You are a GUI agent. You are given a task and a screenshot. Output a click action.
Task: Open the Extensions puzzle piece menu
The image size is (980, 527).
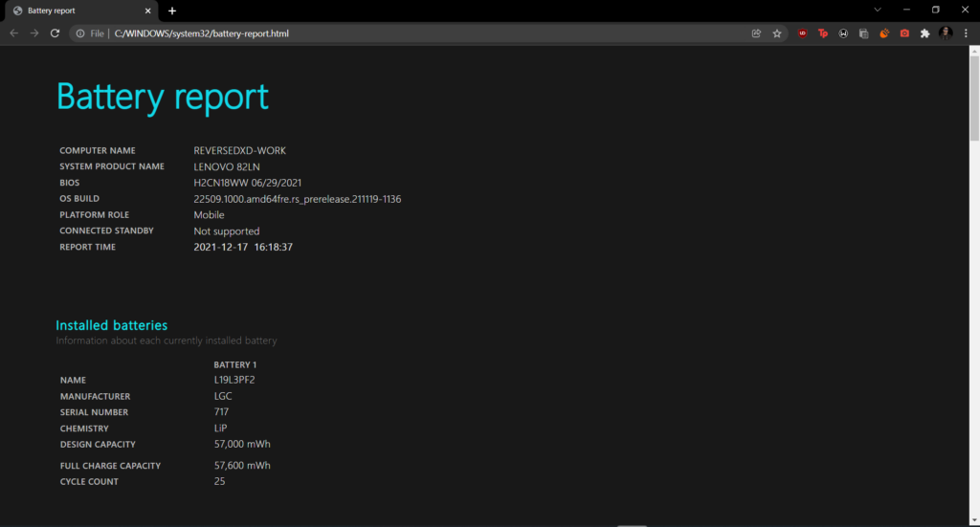click(x=924, y=33)
